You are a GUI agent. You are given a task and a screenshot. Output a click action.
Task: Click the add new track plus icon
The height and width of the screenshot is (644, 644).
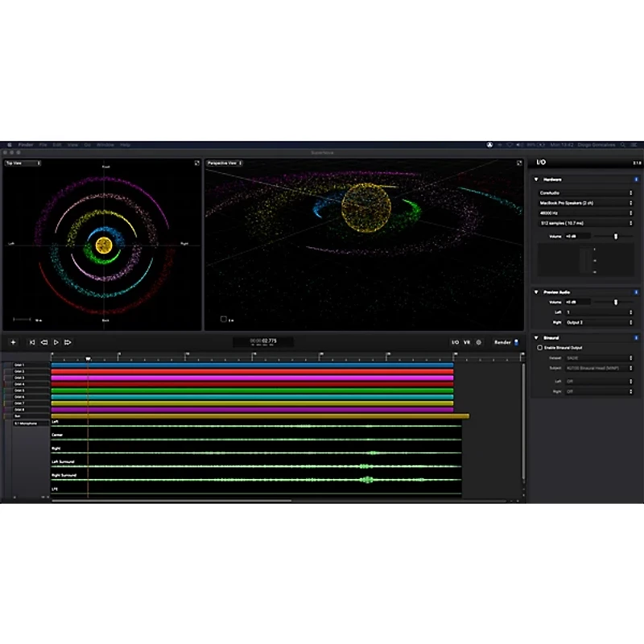click(x=13, y=342)
